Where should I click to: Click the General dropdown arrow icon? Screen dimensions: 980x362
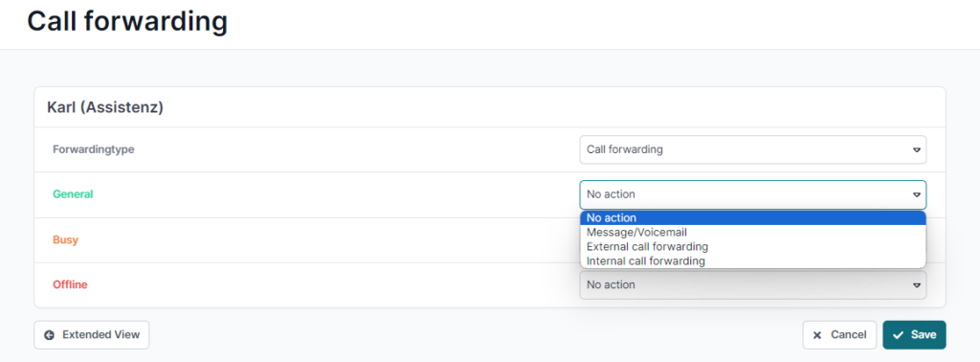point(917,195)
